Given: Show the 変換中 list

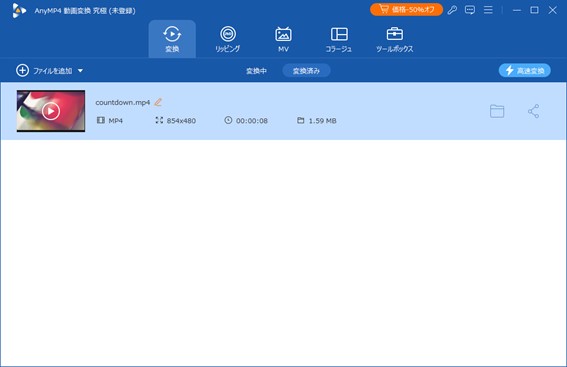Looking at the screenshot, I should click(x=256, y=71).
